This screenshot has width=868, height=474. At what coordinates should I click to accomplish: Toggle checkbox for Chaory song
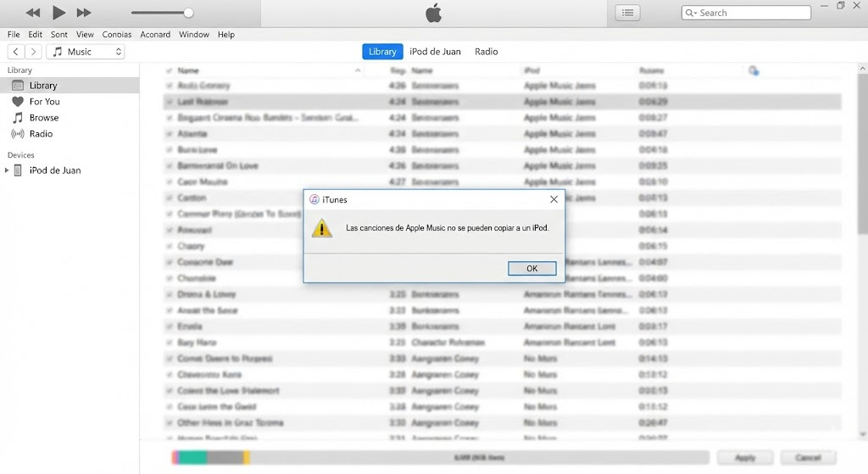169,246
